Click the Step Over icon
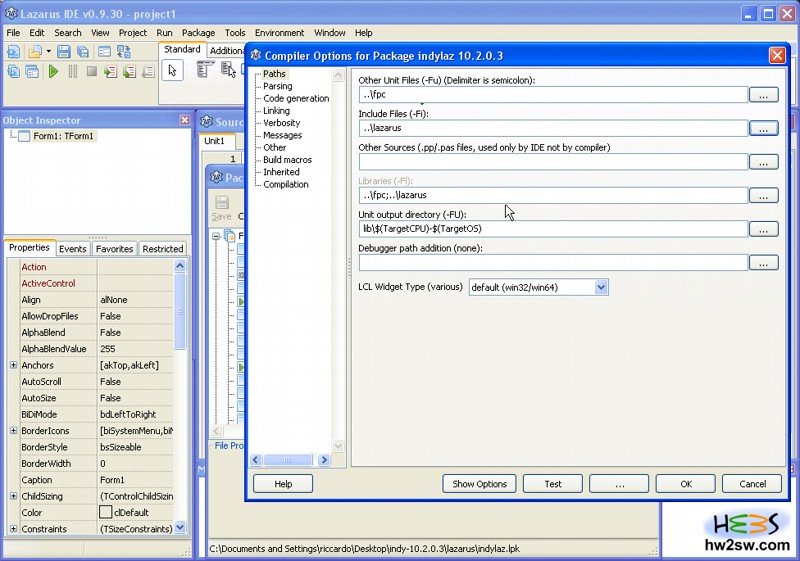 [130, 71]
